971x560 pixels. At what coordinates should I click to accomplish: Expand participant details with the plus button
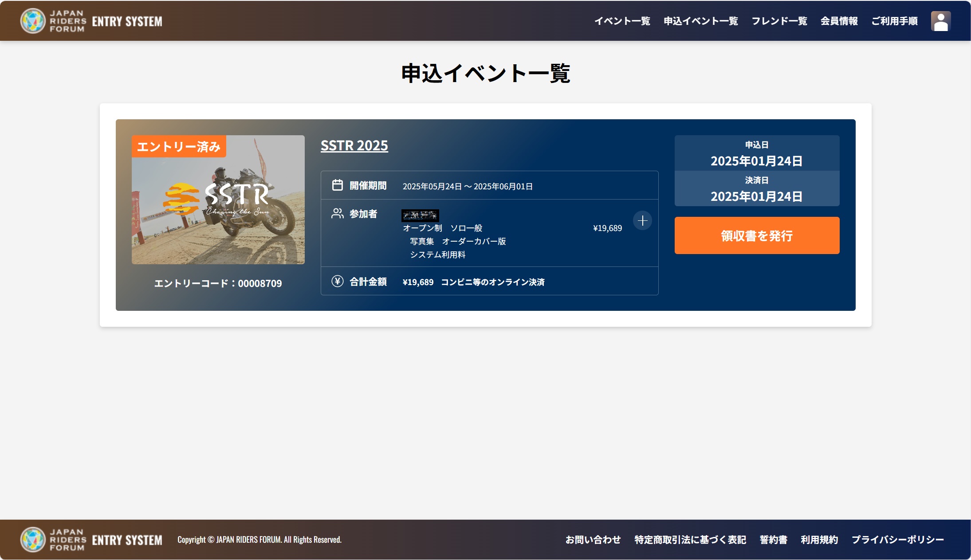tap(642, 220)
